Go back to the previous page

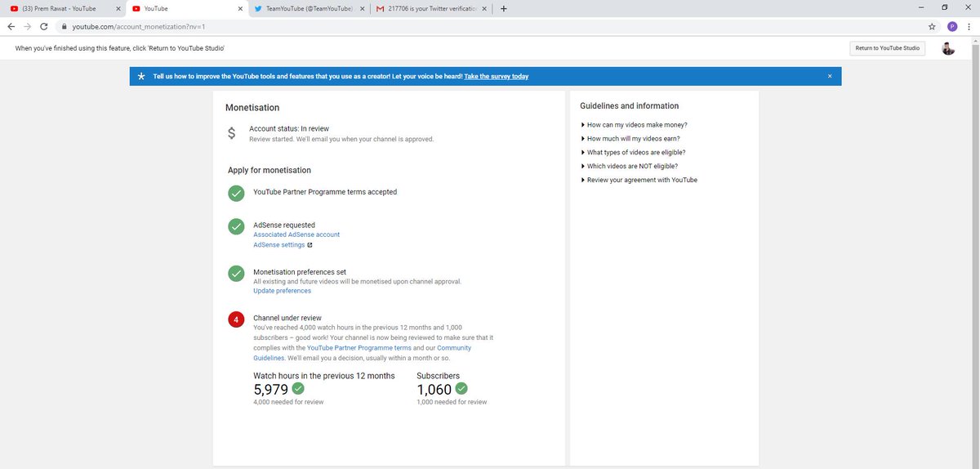[11, 26]
